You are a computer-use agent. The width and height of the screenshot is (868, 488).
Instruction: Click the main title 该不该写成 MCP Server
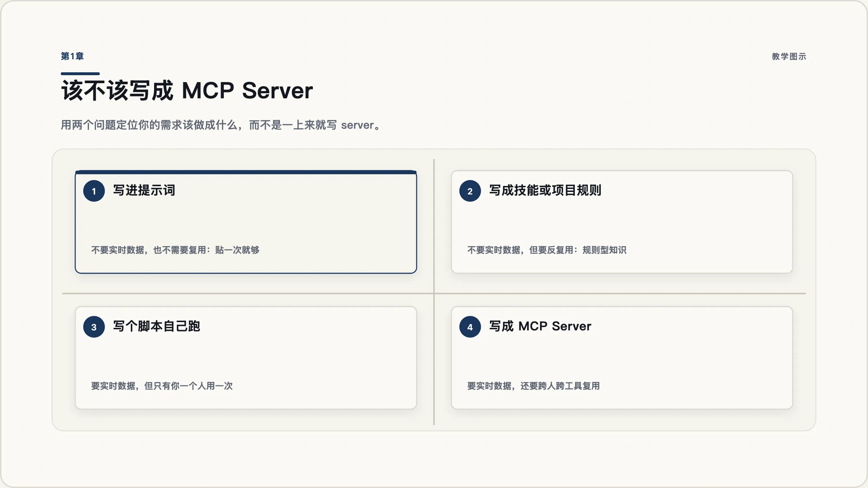pyautogui.click(x=187, y=90)
